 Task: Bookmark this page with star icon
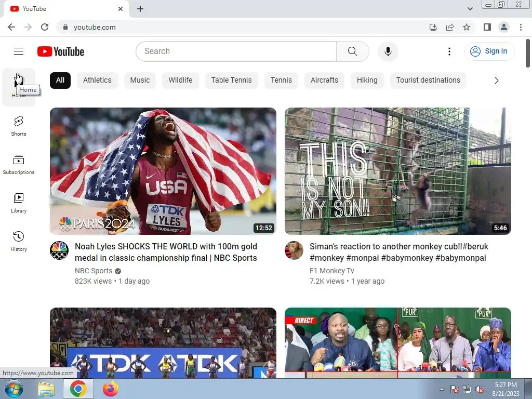click(x=467, y=27)
